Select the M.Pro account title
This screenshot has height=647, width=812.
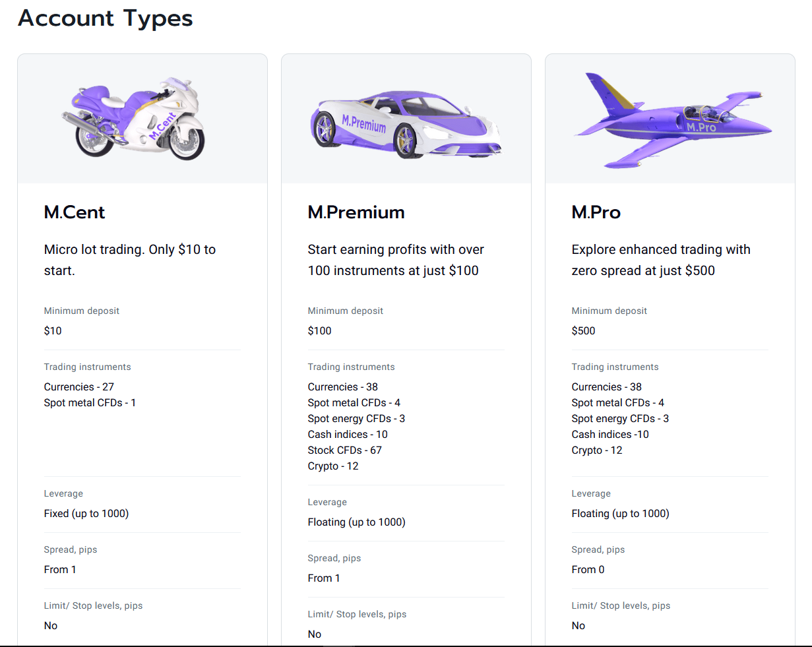[596, 212]
